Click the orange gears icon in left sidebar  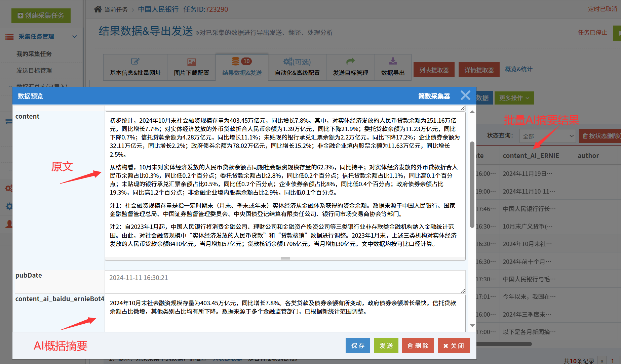(x=9, y=188)
